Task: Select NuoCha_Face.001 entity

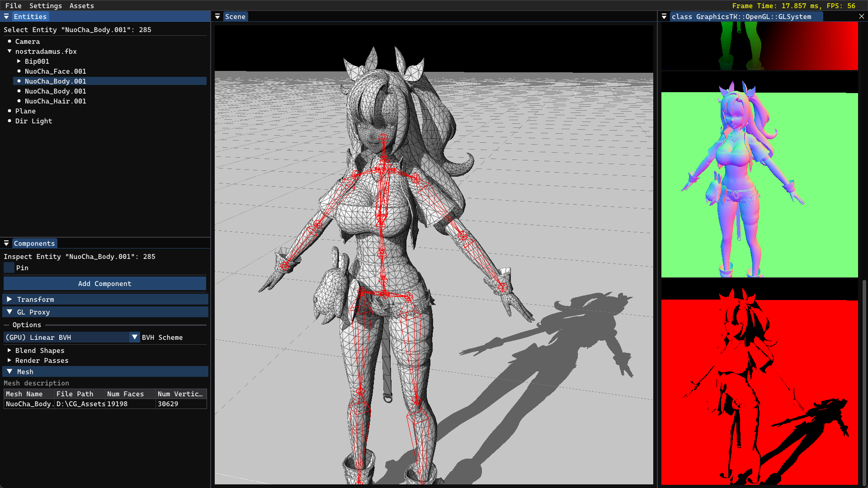Action: click(x=55, y=71)
